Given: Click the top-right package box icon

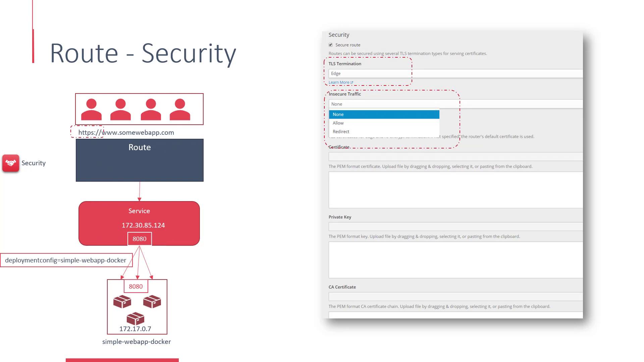Looking at the screenshot, I should [x=152, y=302].
